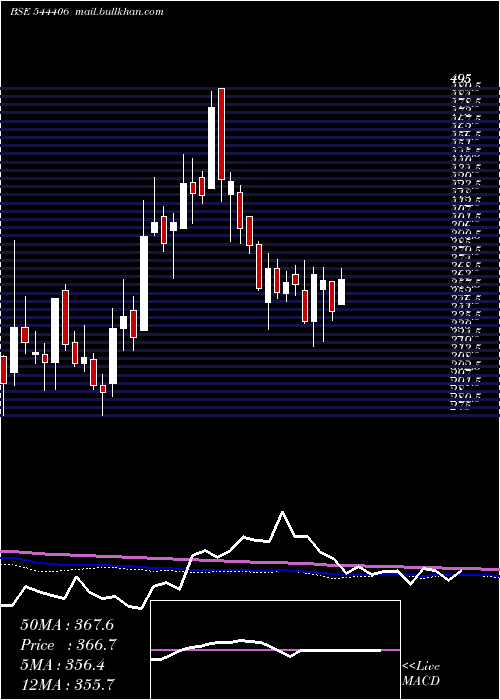Click the 50MA : 367.6 value
Image resolution: width=500 pixels, height=700 pixels.
(67, 625)
